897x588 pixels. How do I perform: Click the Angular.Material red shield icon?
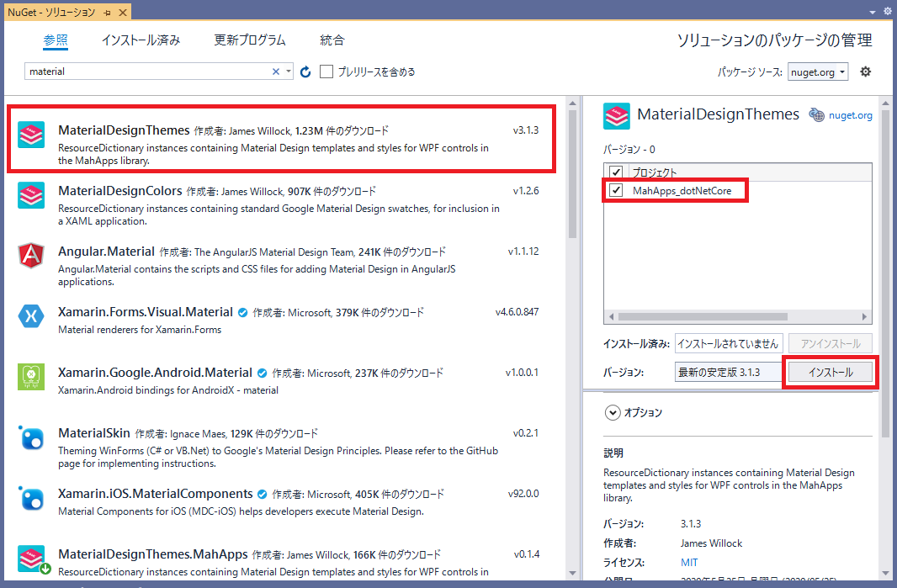click(31, 256)
